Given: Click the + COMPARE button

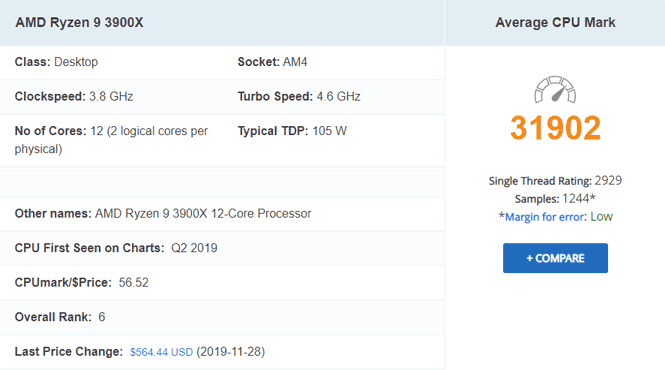Looking at the screenshot, I should 555,258.
